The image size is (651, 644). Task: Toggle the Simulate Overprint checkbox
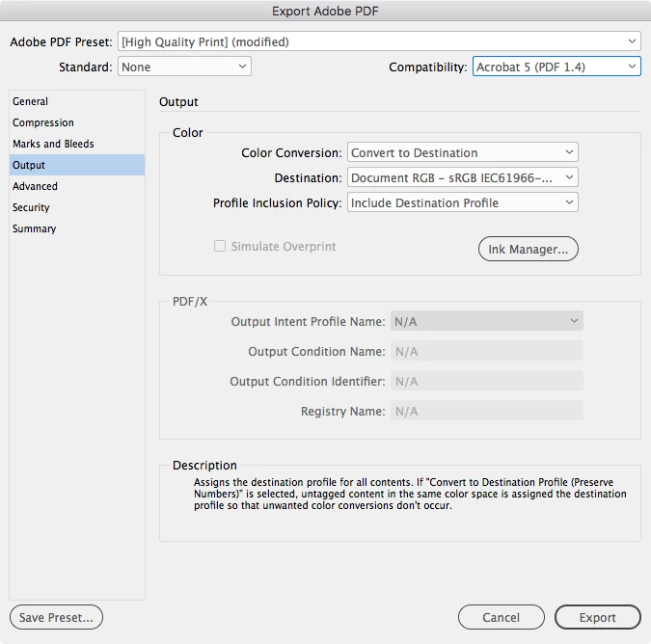point(220,246)
